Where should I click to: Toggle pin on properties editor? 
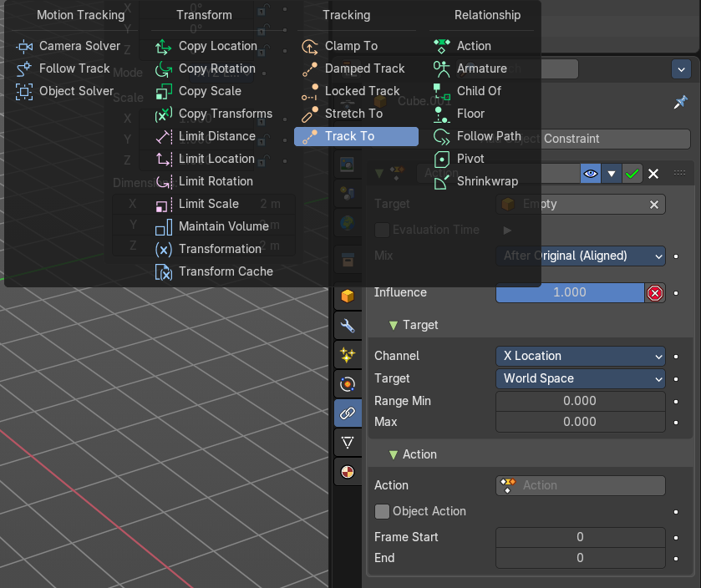(680, 103)
